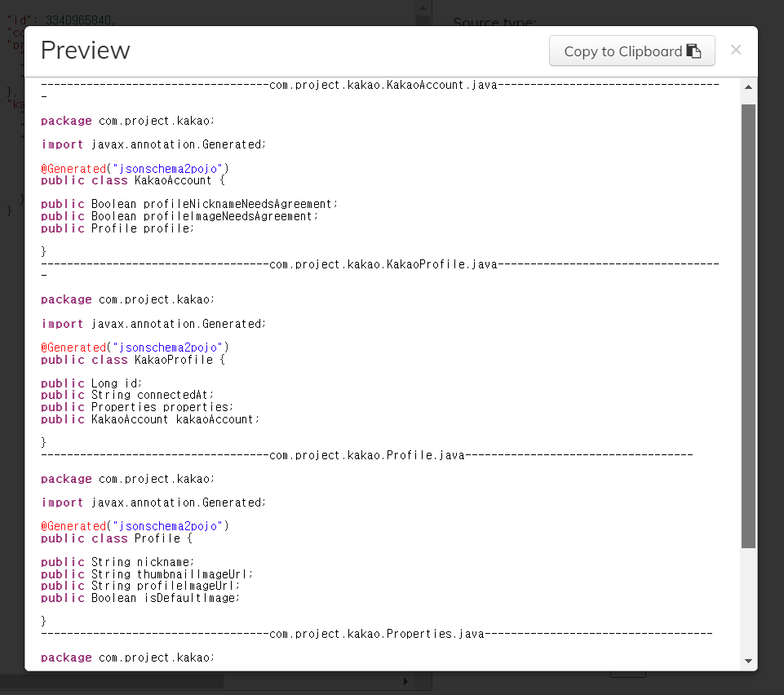This screenshot has height=695, width=784.
Task: Click the 'public String thumbnailImageUrl;' line
Action: (147, 574)
